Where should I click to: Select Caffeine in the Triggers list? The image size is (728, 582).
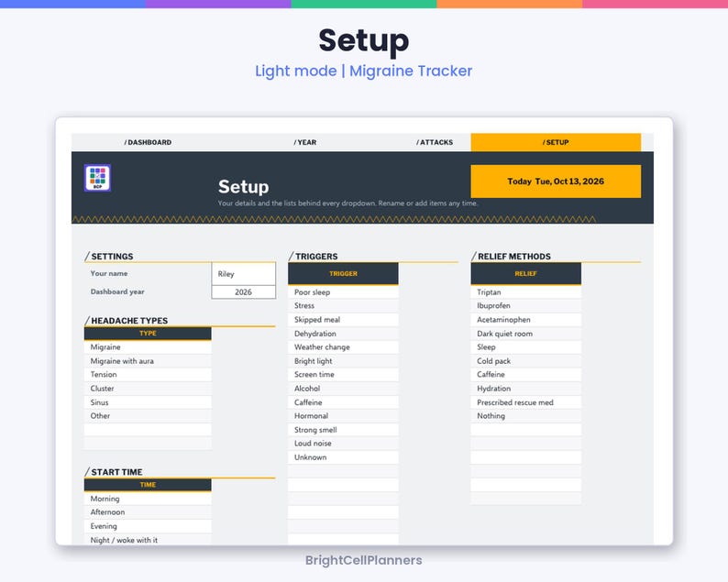tap(343, 402)
